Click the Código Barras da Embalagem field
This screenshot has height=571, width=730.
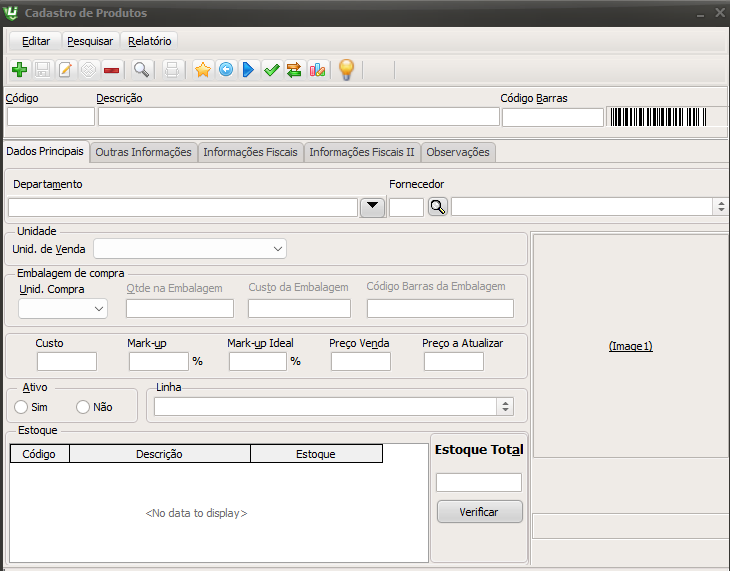(x=440, y=308)
